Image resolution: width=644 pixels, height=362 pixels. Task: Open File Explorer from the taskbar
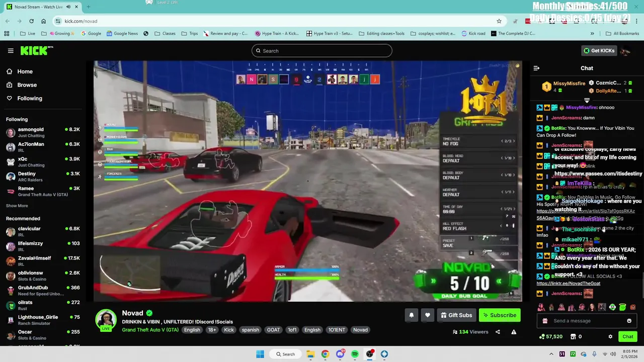click(310, 354)
